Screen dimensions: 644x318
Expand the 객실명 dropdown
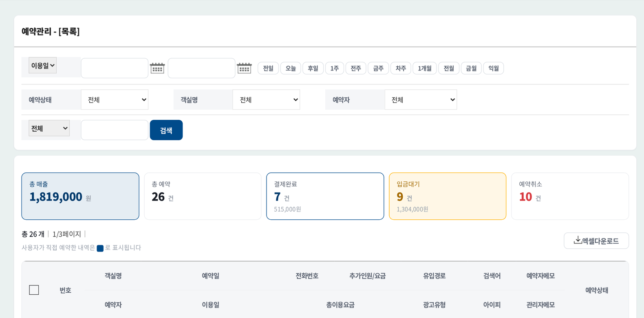[x=266, y=99]
